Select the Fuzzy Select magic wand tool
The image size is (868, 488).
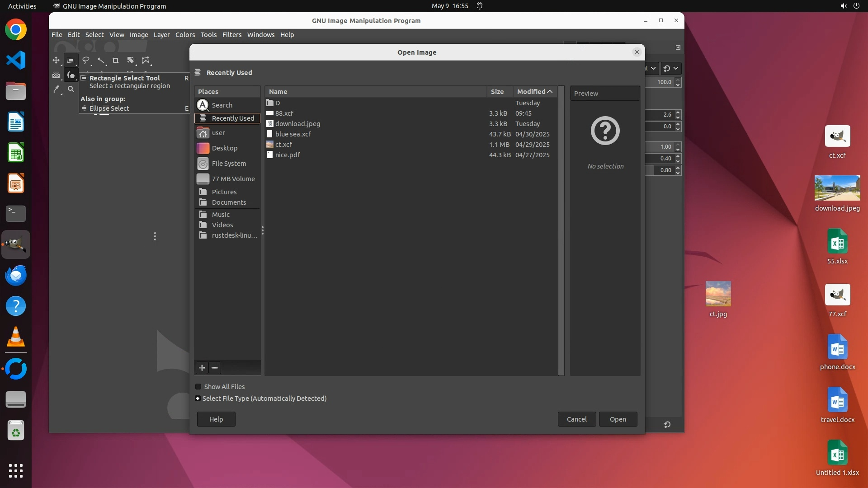[101, 60]
